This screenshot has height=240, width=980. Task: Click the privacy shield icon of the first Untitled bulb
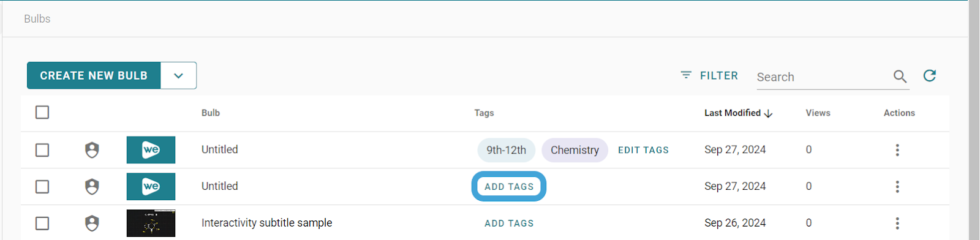[x=92, y=150]
